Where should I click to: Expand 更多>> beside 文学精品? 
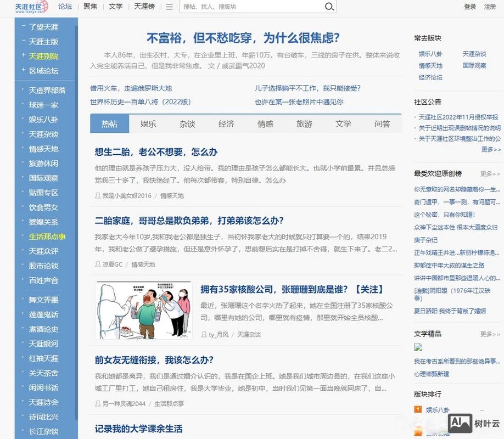pos(490,333)
